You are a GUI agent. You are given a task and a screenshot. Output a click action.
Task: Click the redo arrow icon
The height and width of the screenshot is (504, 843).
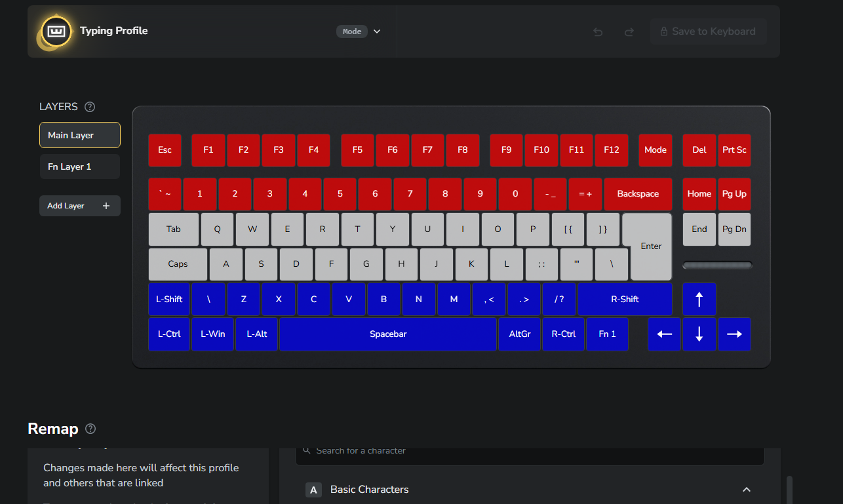click(629, 31)
